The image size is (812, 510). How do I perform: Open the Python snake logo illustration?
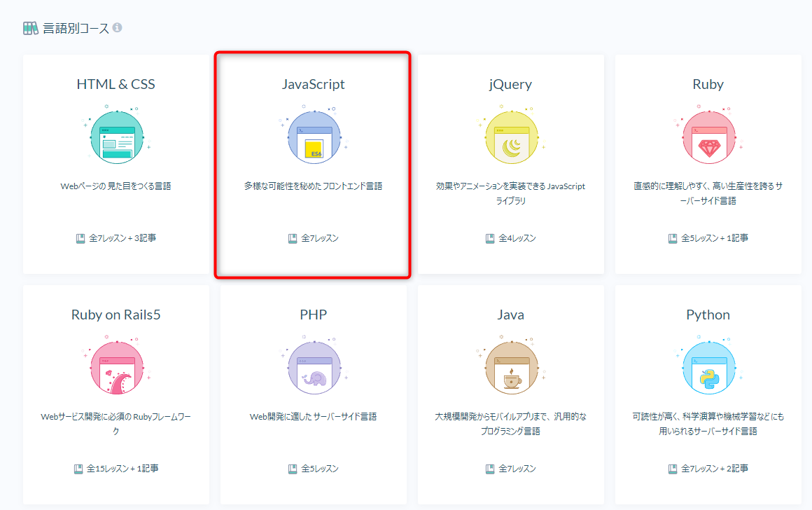(x=708, y=366)
